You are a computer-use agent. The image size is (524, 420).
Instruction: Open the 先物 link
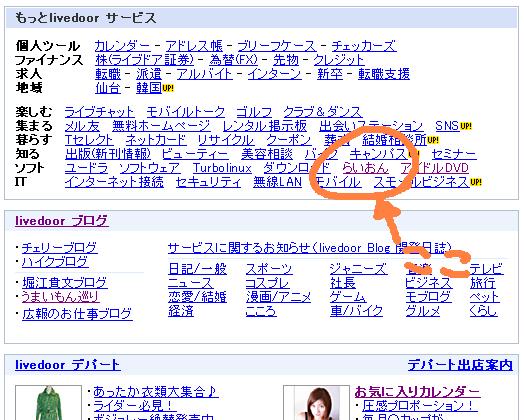click(x=286, y=60)
